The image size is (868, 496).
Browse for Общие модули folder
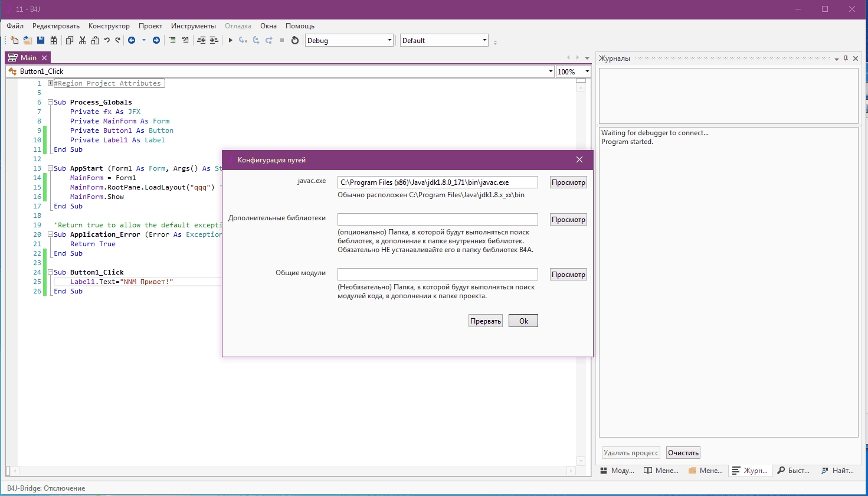point(568,275)
